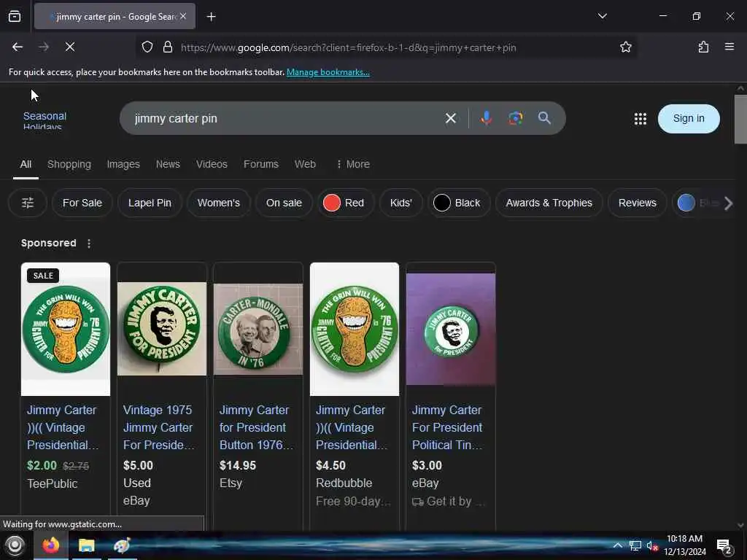Open the Firefox application menu
The height and width of the screenshot is (560, 747).
729,47
